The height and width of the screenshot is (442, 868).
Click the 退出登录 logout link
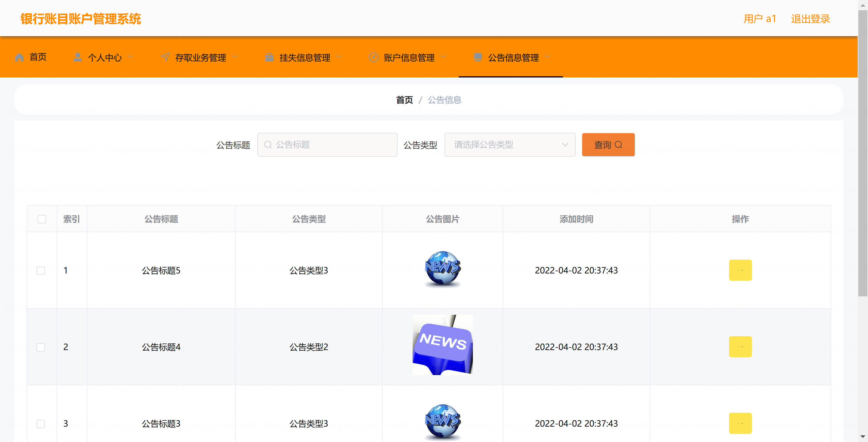(x=810, y=19)
